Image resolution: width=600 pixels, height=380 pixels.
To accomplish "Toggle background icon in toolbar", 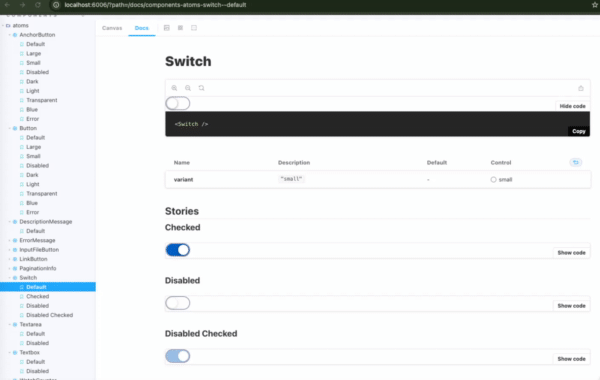I will coord(166,28).
